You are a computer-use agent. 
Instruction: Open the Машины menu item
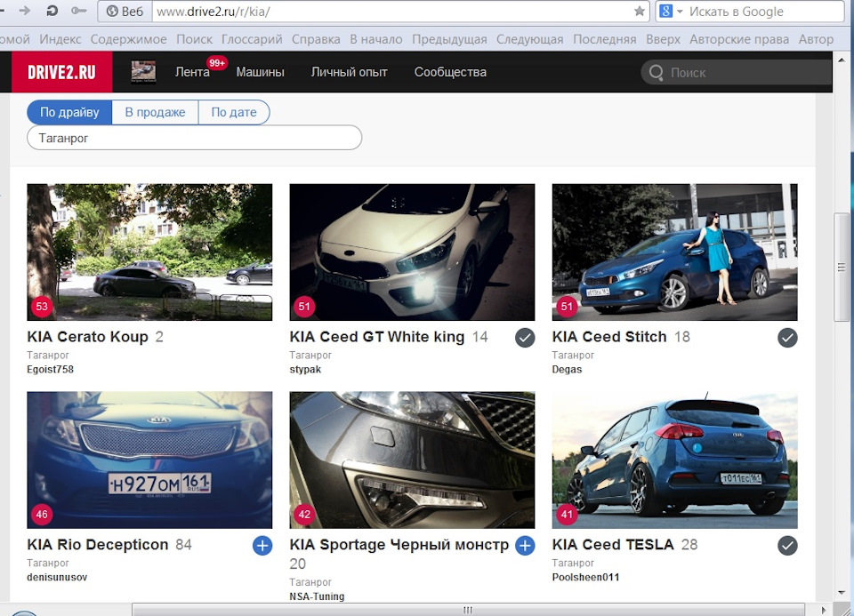coord(260,72)
